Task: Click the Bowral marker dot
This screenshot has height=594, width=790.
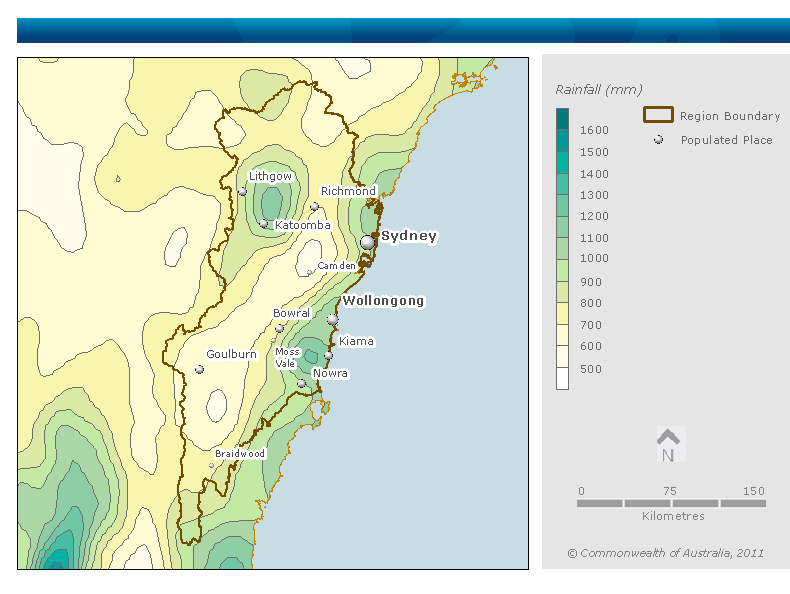Action: coord(279,328)
